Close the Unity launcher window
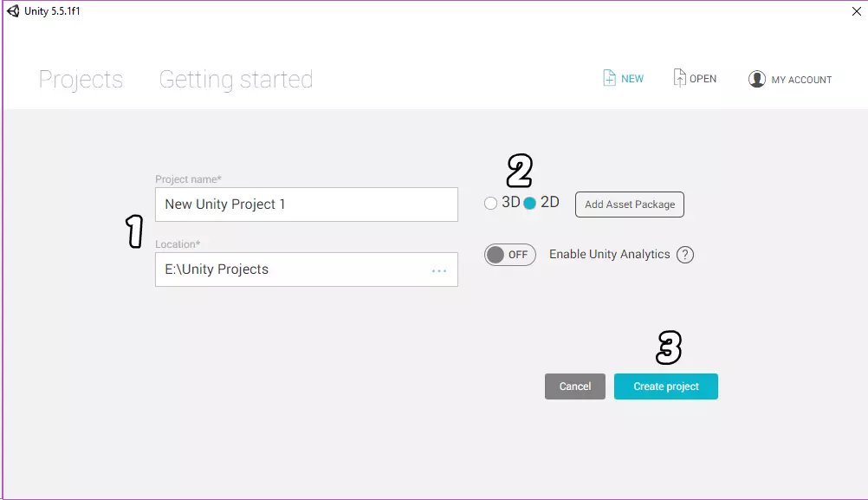Image resolution: width=868 pixels, height=500 pixels. pos(857,11)
